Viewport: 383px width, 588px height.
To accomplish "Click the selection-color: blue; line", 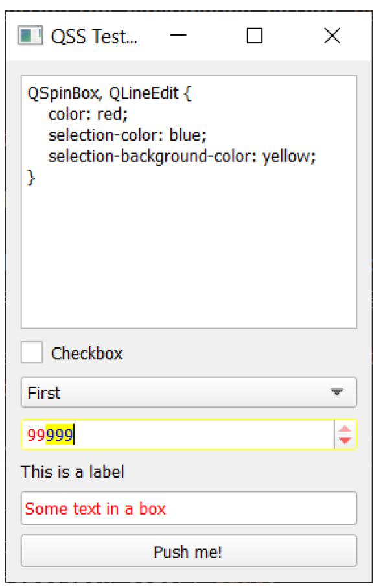I will click(x=128, y=135).
